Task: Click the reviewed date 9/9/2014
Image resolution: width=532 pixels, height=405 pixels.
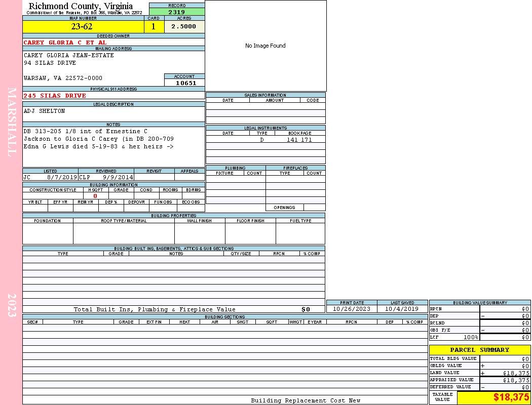Action: 118,178
